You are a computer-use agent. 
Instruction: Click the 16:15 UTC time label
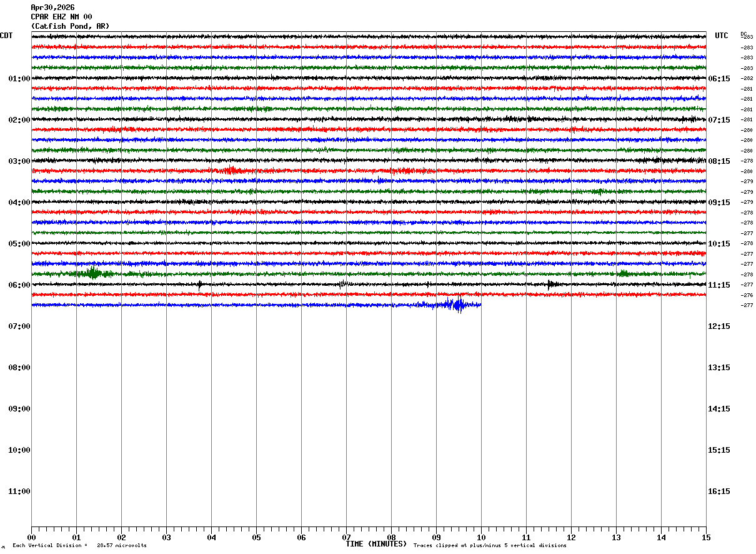pyautogui.click(x=719, y=491)
